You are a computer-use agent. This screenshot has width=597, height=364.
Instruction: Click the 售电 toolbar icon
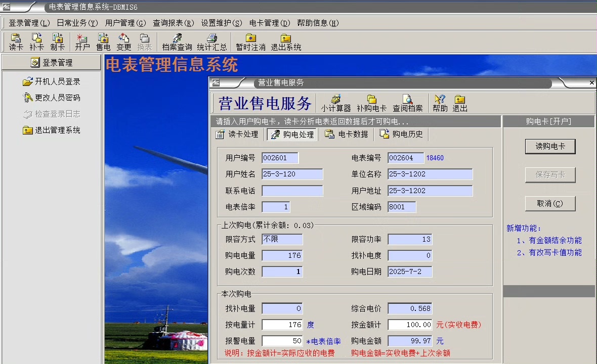pos(103,42)
